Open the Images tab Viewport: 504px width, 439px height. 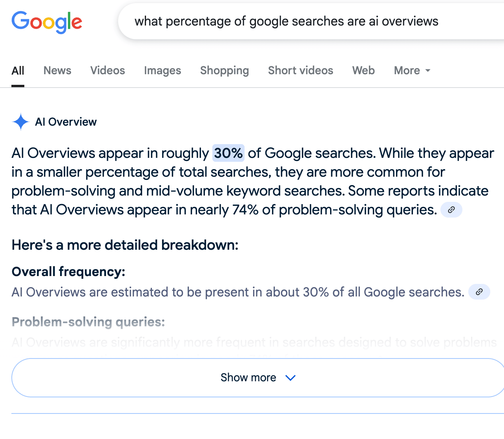pyautogui.click(x=163, y=70)
